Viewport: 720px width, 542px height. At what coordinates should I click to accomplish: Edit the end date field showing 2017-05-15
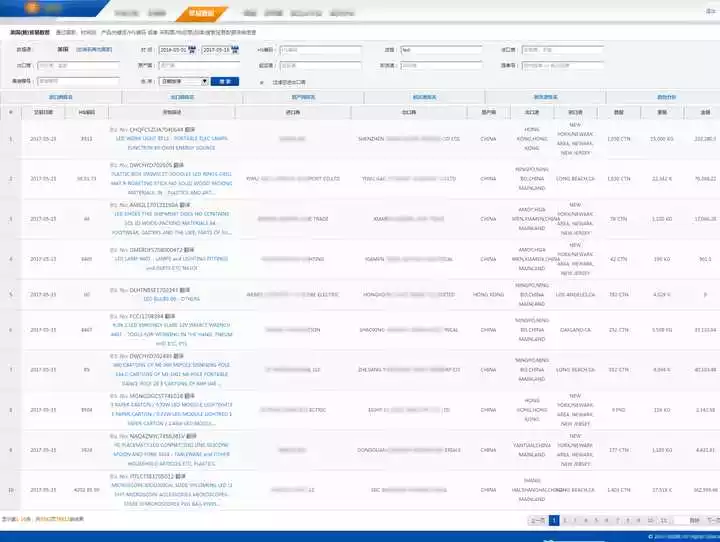(x=216, y=50)
